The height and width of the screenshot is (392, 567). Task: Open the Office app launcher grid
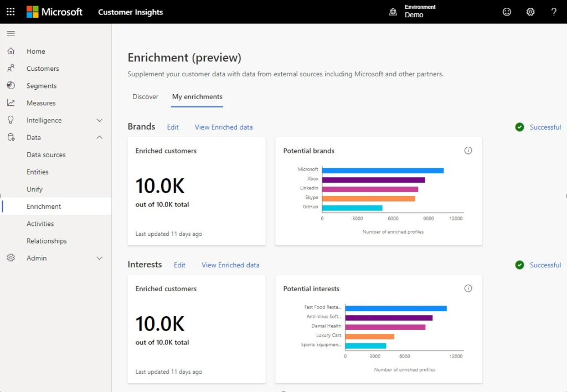10,12
